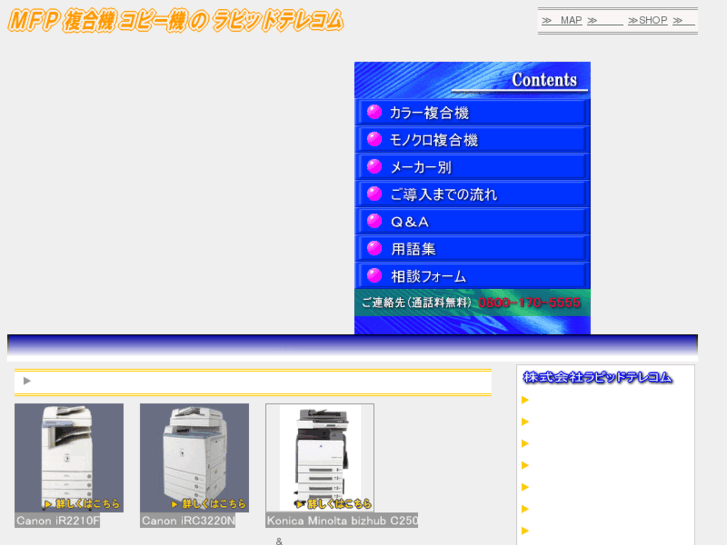Click 詳しくはこちら on bizhub C250 image

click(x=334, y=504)
